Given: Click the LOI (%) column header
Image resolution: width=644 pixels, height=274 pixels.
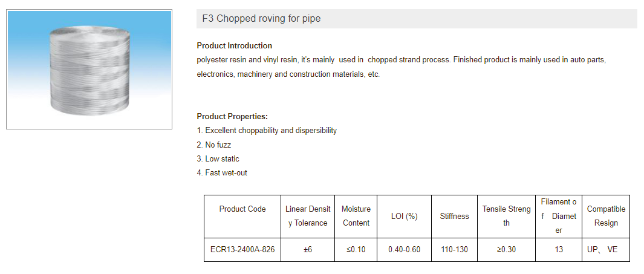Looking at the screenshot, I should pyautogui.click(x=404, y=216).
